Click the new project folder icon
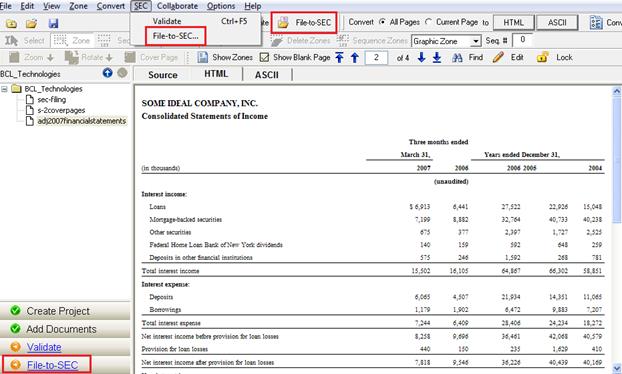 pos(11,24)
